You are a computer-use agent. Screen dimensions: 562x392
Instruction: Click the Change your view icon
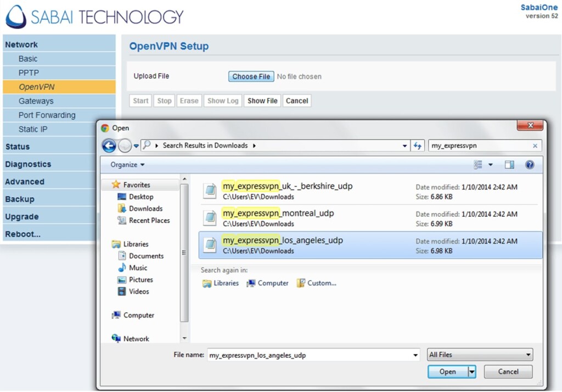point(478,165)
